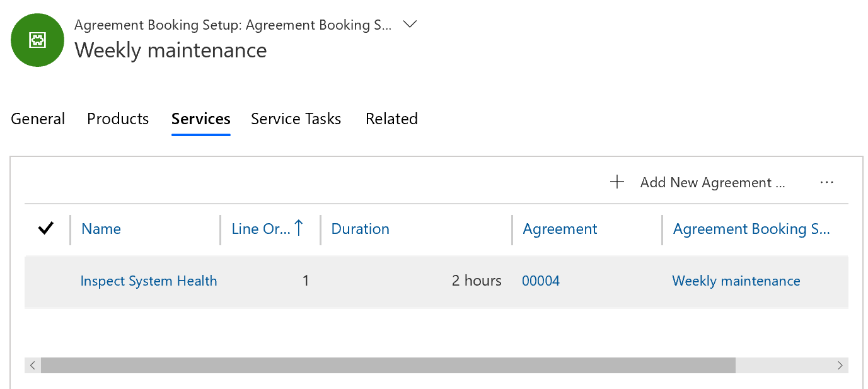This screenshot has height=389, width=868.
Task: Expand the form selector chevron beside the title
Action: [x=410, y=25]
